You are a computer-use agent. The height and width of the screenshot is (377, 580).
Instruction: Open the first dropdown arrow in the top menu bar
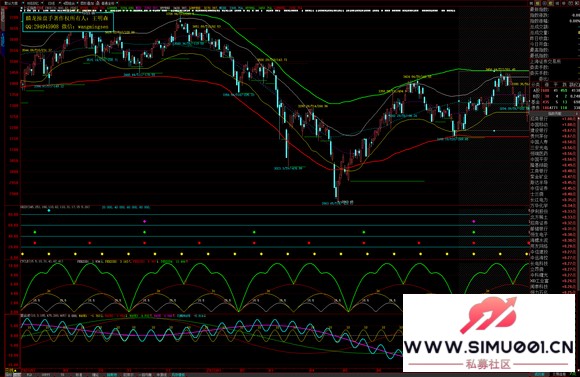(x=23, y=3)
